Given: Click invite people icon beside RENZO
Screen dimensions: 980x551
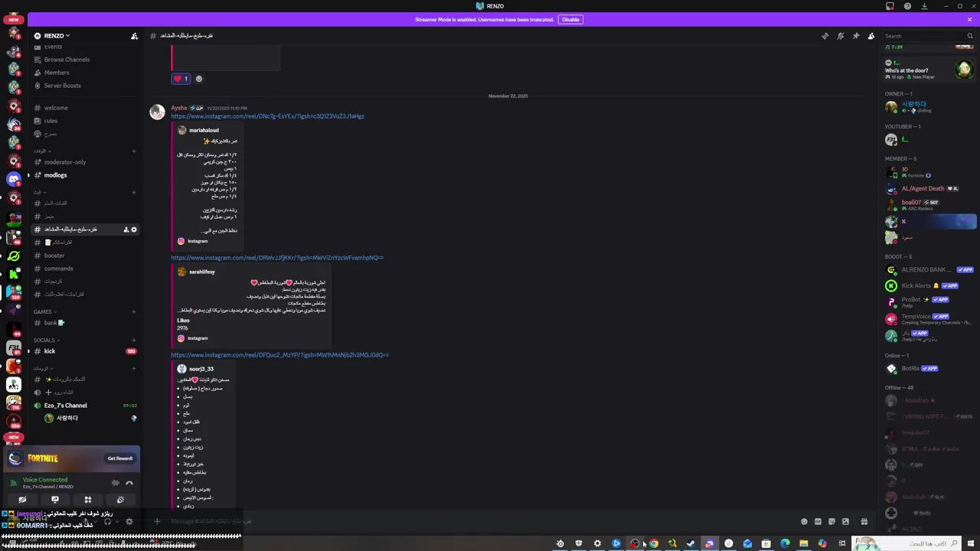Looking at the screenshot, I should pos(135,36).
